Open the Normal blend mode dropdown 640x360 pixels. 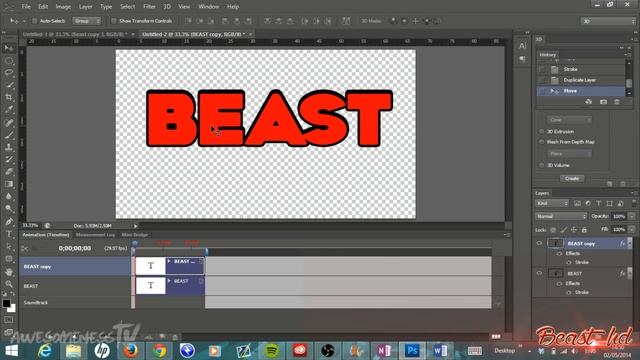tap(561, 216)
